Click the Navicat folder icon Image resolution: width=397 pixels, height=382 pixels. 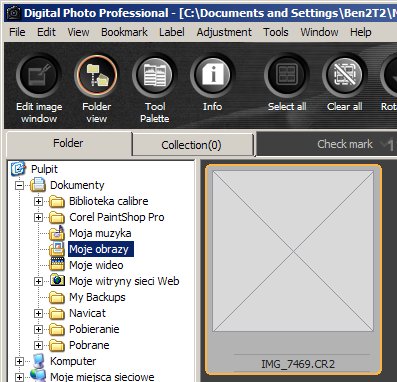click(x=57, y=313)
